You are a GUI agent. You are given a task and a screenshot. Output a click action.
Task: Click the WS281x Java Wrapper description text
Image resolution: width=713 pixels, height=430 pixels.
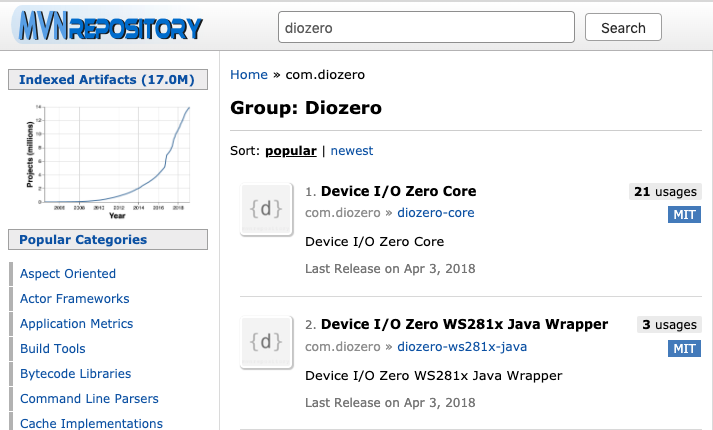click(x=434, y=375)
